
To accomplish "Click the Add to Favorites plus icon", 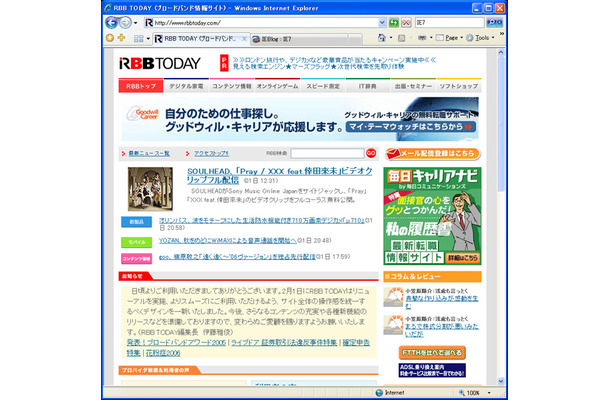I will point(121,38).
